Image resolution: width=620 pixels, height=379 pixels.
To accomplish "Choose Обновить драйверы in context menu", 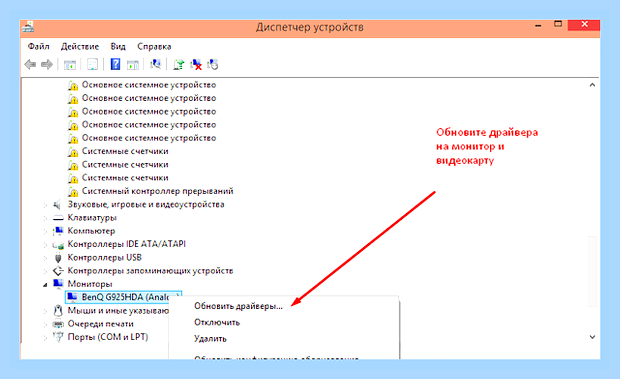I will (x=238, y=306).
